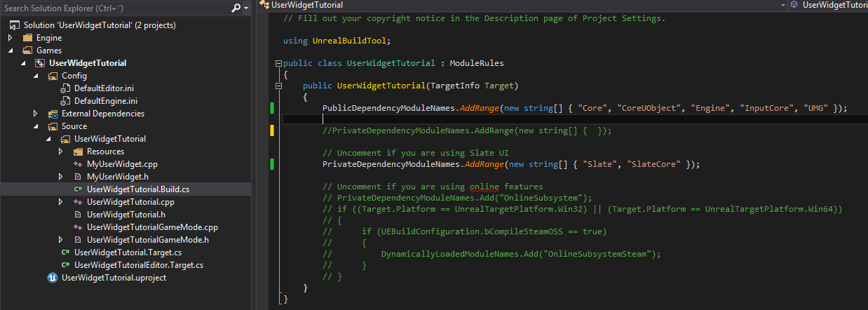The width and height of the screenshot is (868, 310).
Task: Click the MyUserWidget.cpp file icon
Action: (x=78, y=164)
